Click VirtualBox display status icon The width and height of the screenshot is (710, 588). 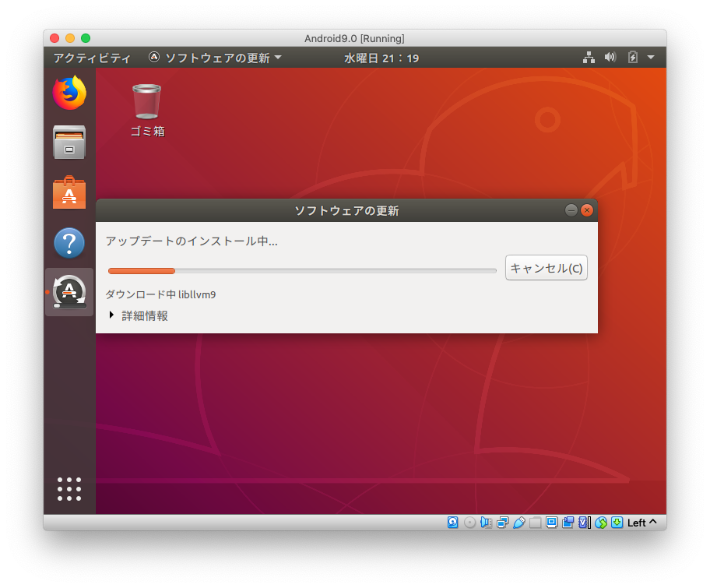pyautogui.click(x=551, y=523)
